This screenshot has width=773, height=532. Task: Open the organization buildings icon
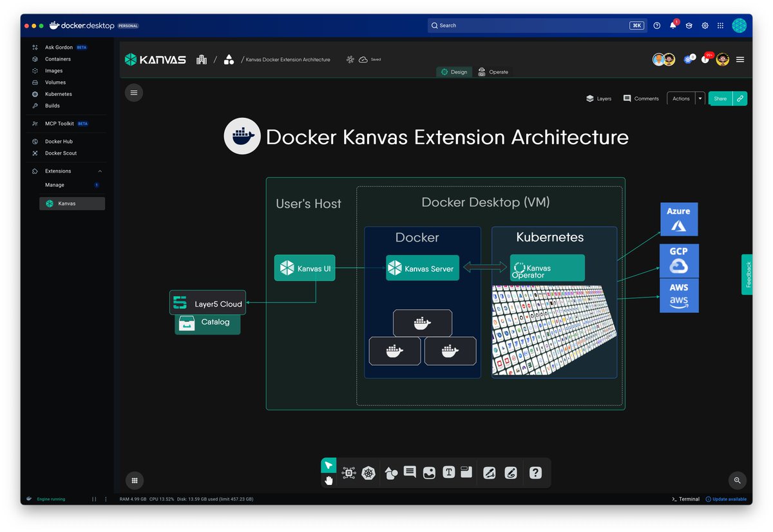pos(202,59)
